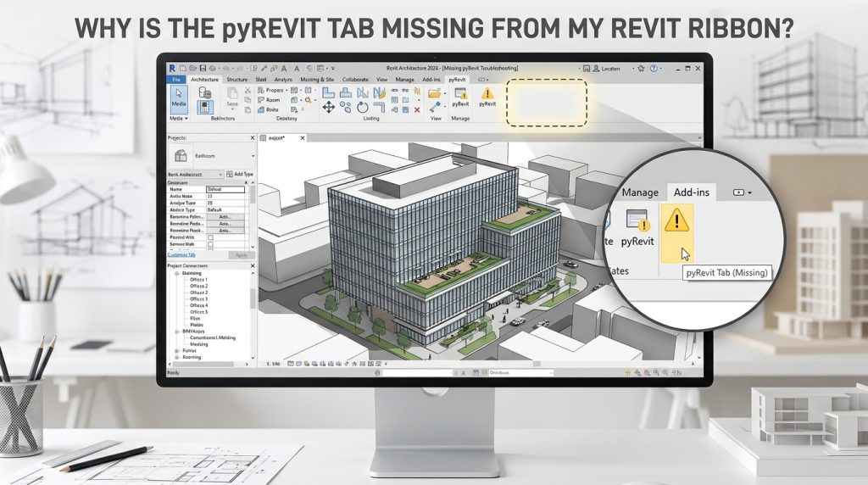Image resolution: width=868 pixels, height=485 pixels.
Task: Switch to the Collaborate ribbon tab
Action: point(355,80)
